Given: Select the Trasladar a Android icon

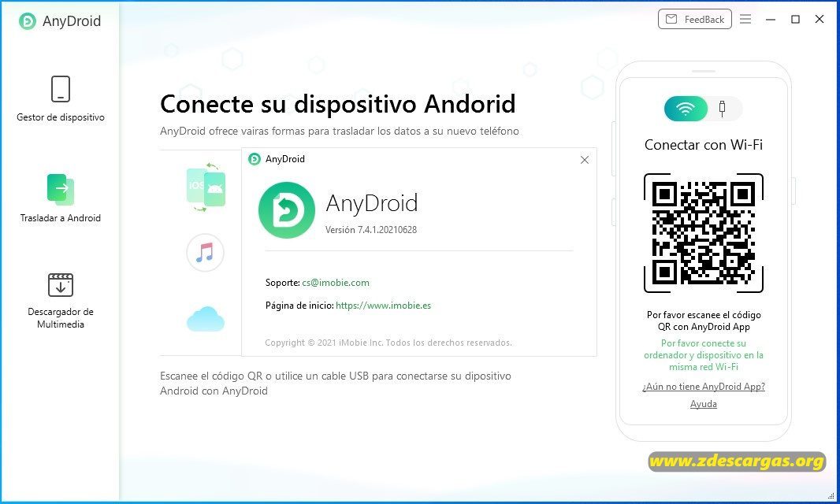Looking at the screenshot, I should (x=61, y=190).
